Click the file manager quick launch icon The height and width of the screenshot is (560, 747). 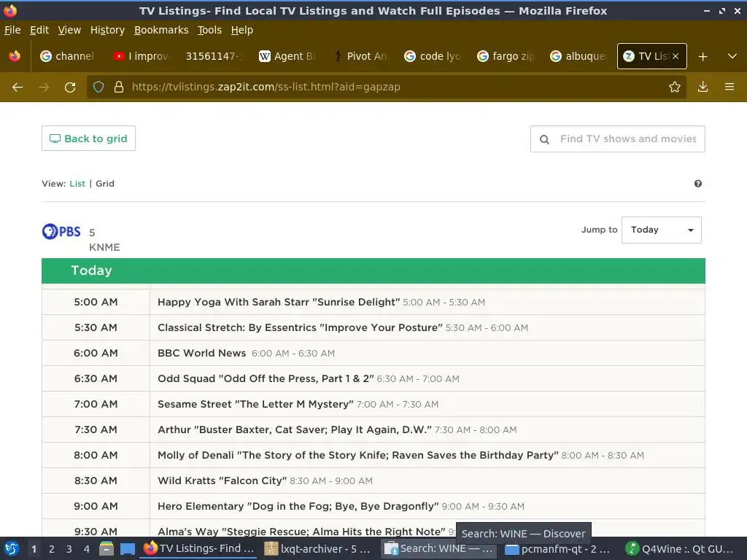click(x=107, y=548)
